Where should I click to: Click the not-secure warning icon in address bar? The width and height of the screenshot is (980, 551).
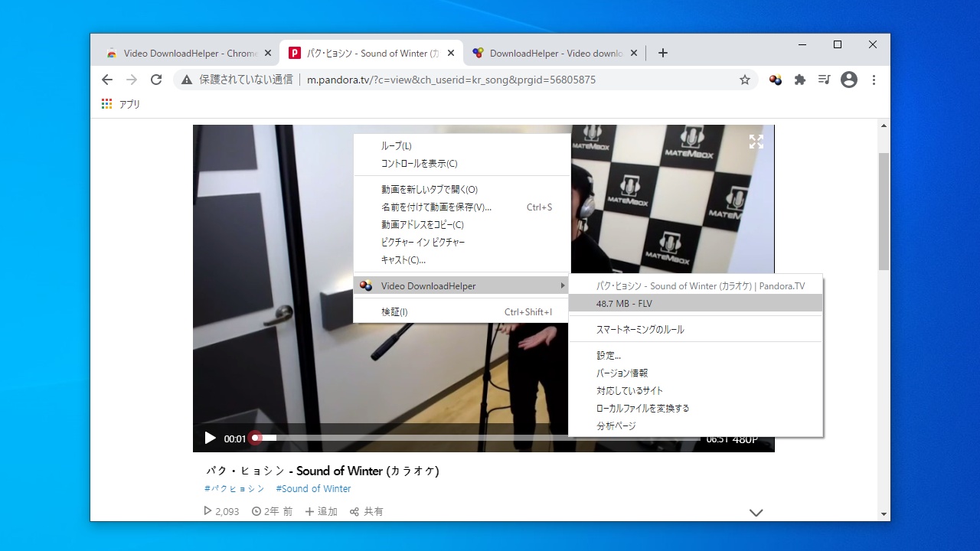point(187,80)
